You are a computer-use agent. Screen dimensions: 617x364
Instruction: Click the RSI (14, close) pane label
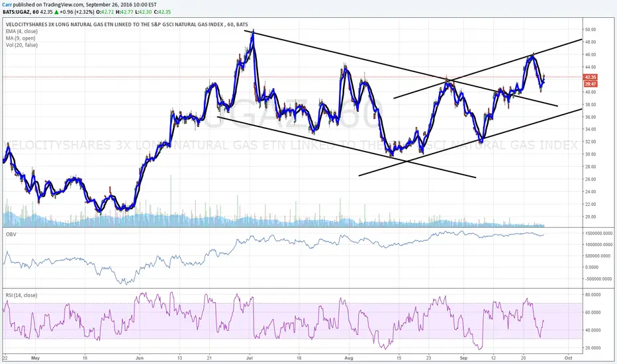(x=21, y=295)
